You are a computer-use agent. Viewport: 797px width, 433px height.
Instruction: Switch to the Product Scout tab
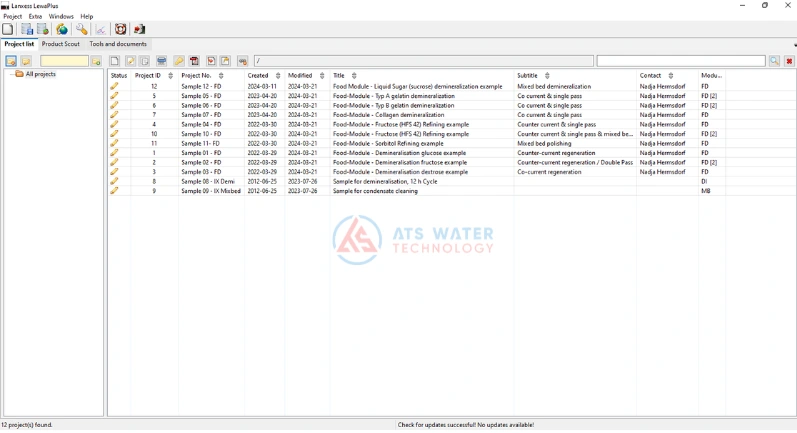click(x=61, y=44)
